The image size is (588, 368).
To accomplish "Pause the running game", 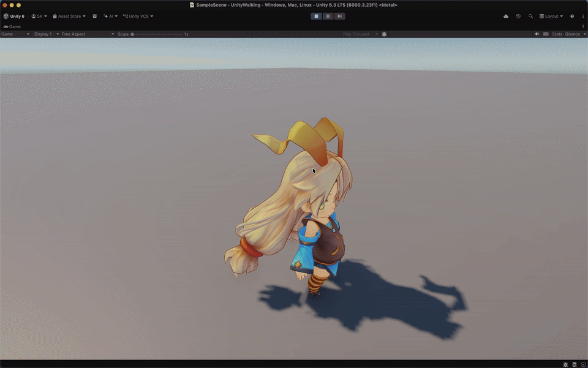I will (x=328, y=16).
